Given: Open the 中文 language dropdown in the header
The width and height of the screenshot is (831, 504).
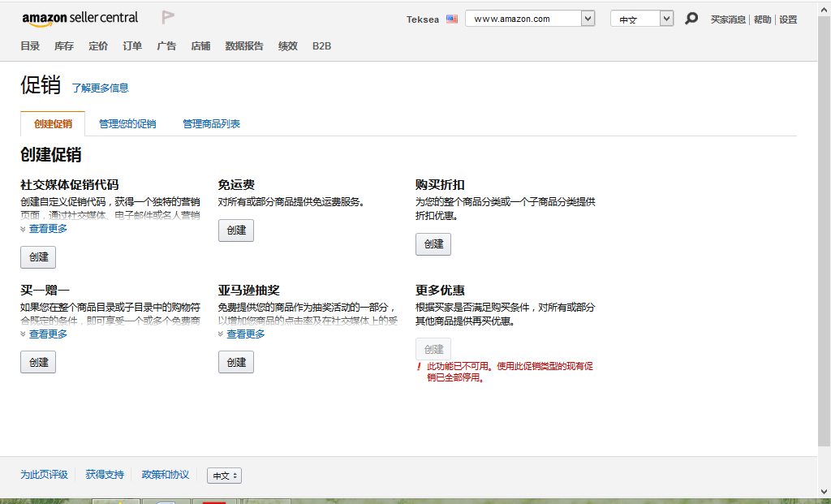Looking at the screenshot, I should tap(642, 19).
